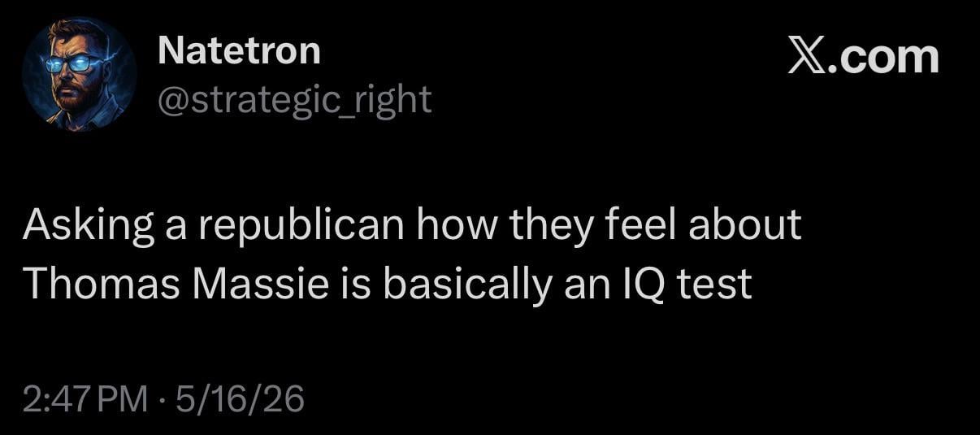The height and width of the screenshot is (435, 980).
Task: Click the display name Natetron
Action: point(239,51)
